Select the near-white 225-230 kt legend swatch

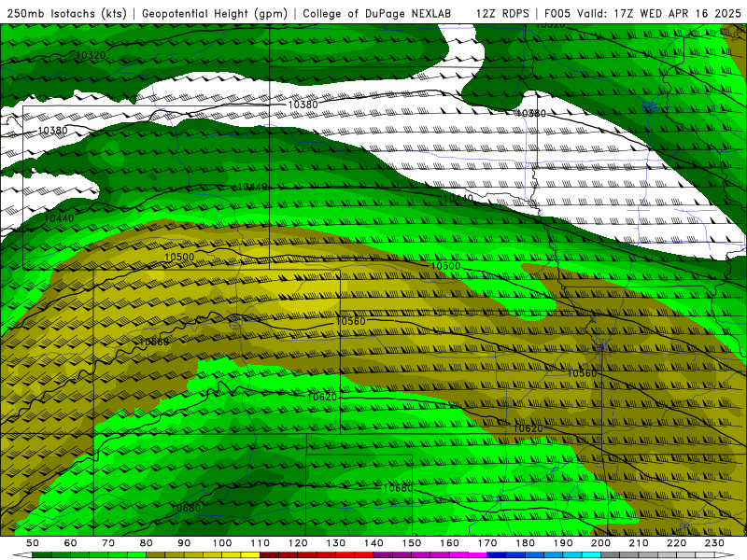click(x=705, y=555)
